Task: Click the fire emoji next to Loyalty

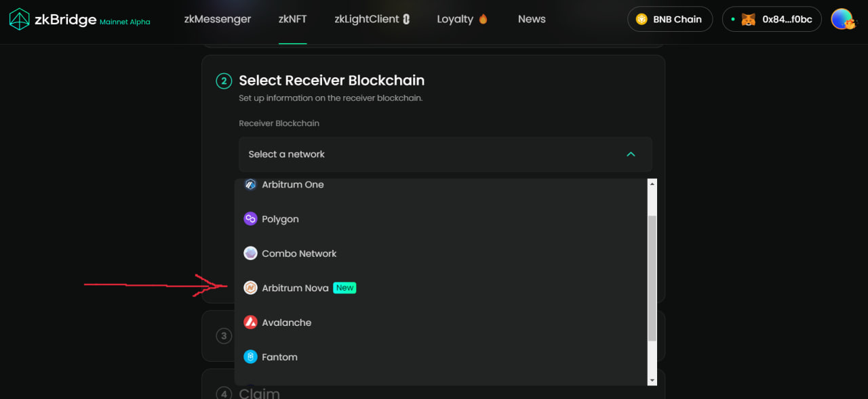Action: (x=484, y=18)
